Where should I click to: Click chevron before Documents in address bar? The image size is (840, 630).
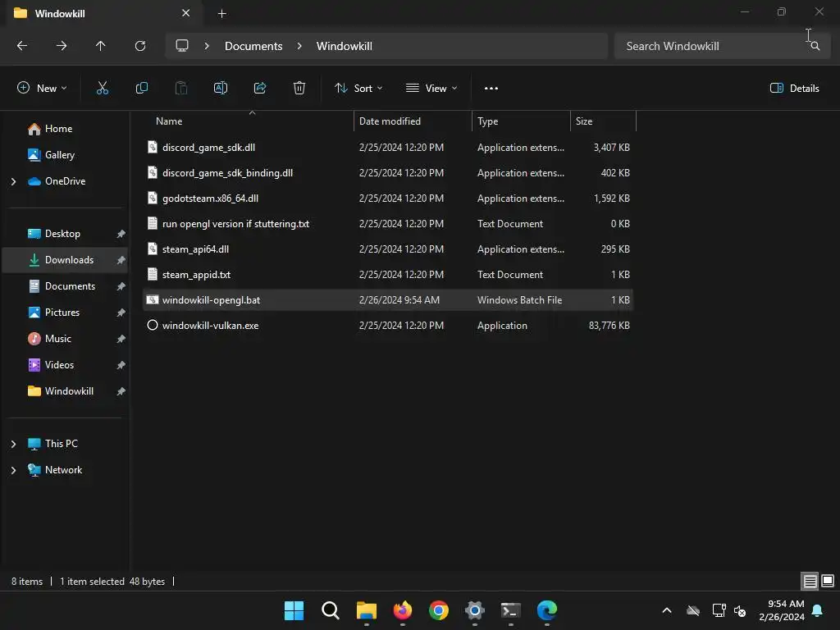pyautogui.click(x=207, y=46)
